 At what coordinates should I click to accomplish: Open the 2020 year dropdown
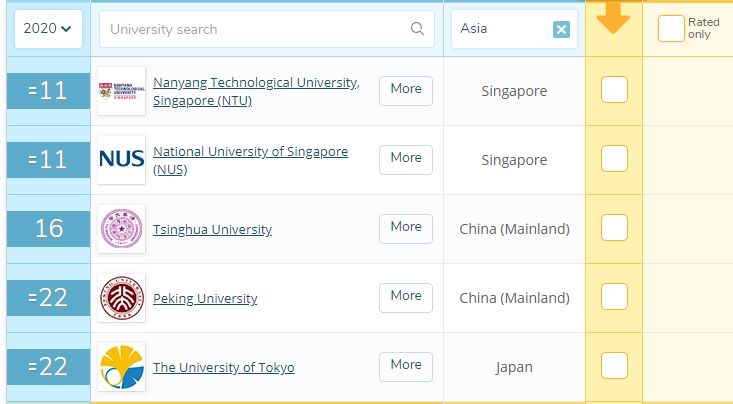click(x=48, y=29)
